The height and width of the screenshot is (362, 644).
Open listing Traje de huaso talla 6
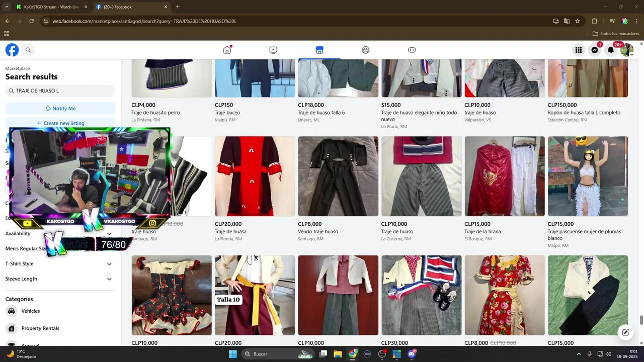321,113
